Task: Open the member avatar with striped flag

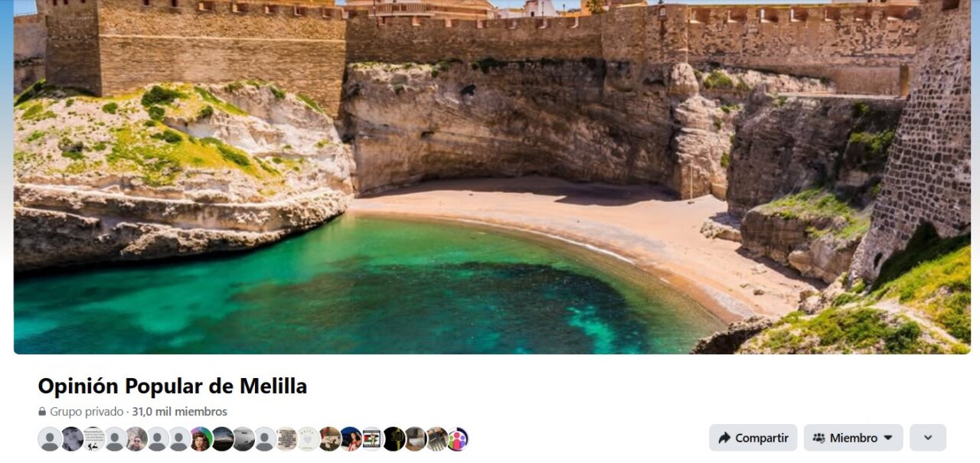Action: click(x=371, y=439)
